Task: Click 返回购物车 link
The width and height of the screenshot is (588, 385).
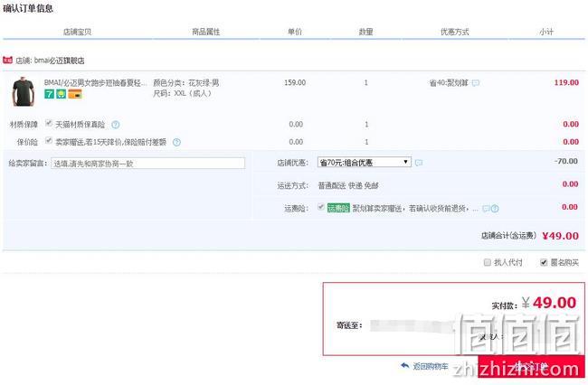Action: pyautogui.click(x=431, y=366)
